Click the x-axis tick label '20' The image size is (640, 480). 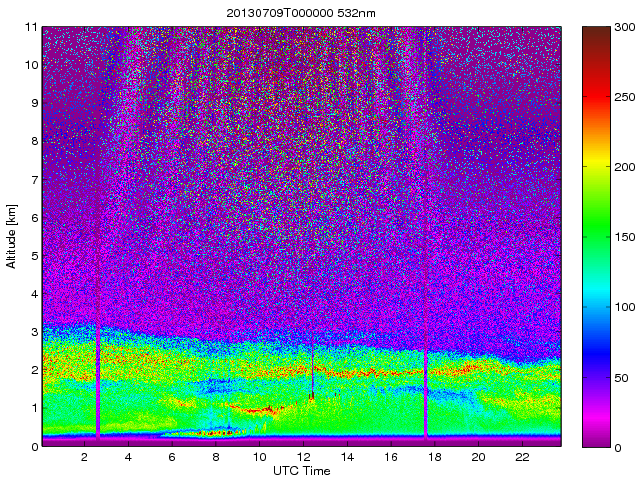pyautogui.click(x=479, y=457)
